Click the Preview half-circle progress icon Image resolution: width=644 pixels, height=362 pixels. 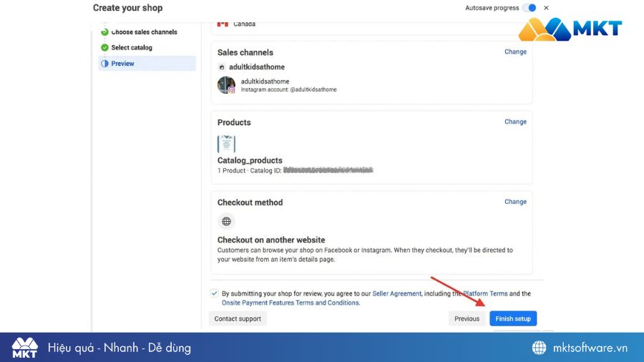(104, 64)
